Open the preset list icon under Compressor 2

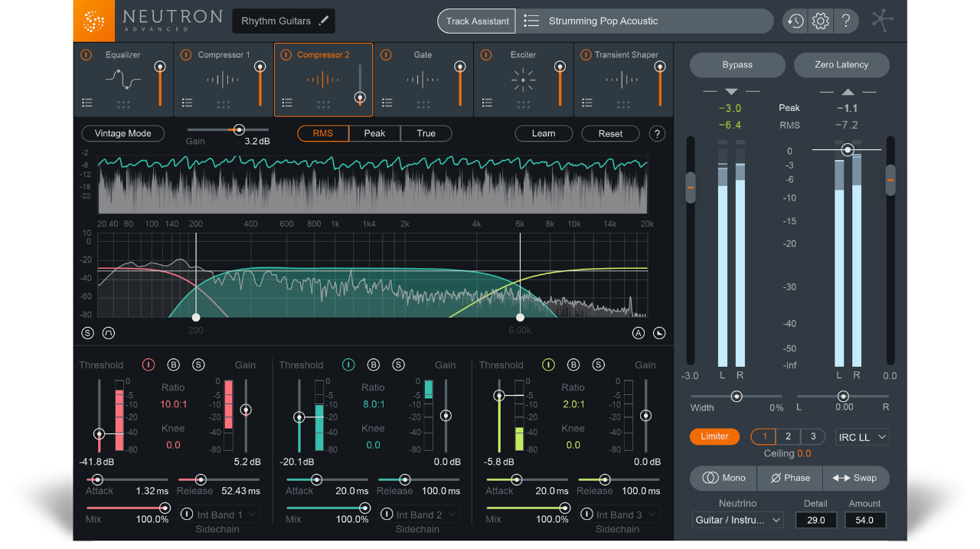pyautogui.click(x=287, y=102)
